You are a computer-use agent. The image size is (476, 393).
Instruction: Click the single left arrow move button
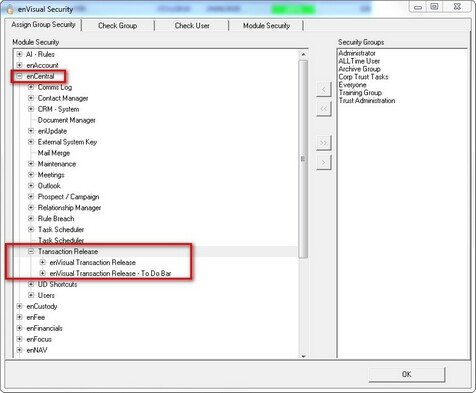pos(324,89)
